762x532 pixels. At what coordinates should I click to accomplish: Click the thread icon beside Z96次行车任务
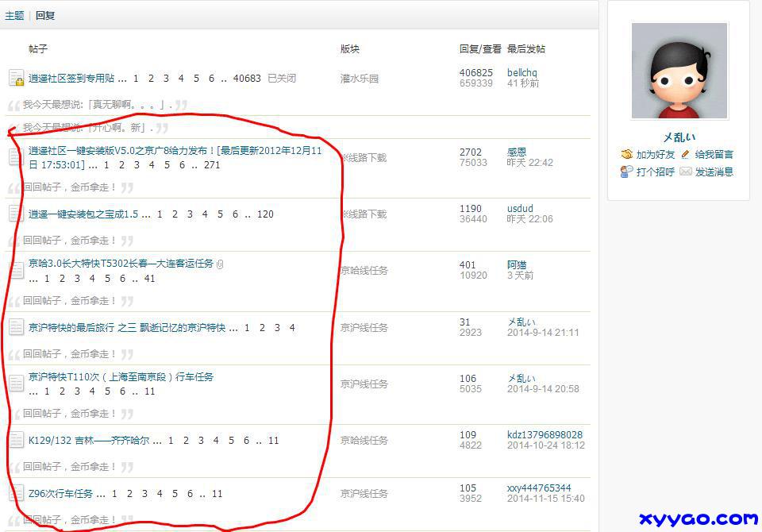pos(16,493)
